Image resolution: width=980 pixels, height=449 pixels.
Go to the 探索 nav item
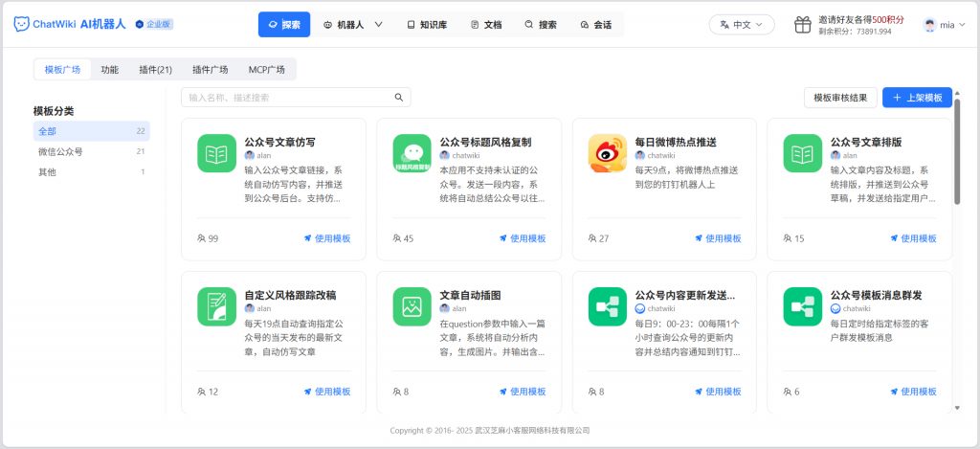click(x=283, y=25)
